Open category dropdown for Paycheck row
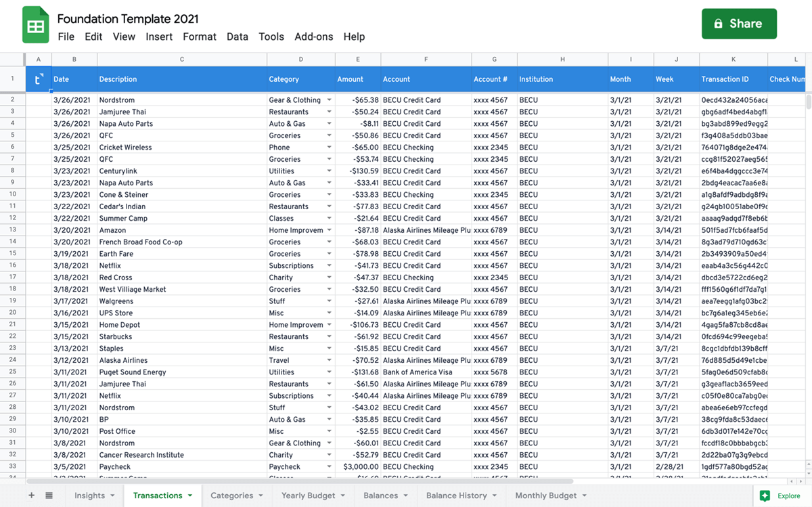 coord(330,467)
